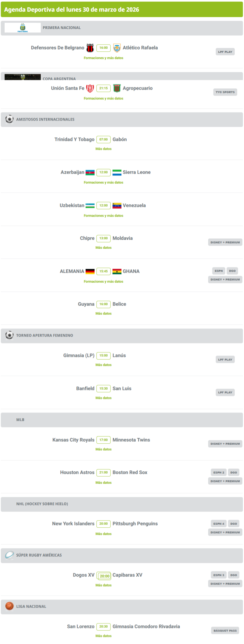The height and width of the screenshot is (644, 244).
Task: Click the Agropecuario team crest
Action: click(117, 88)
